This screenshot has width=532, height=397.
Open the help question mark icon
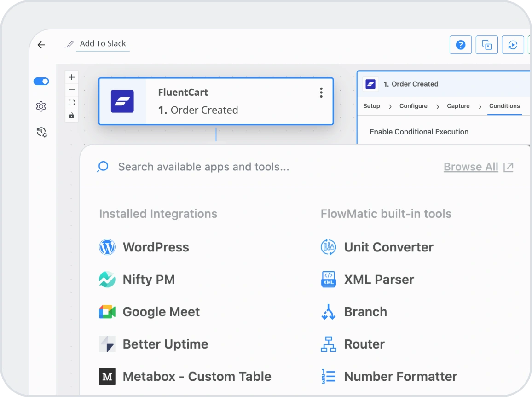(x=460, y=45)
